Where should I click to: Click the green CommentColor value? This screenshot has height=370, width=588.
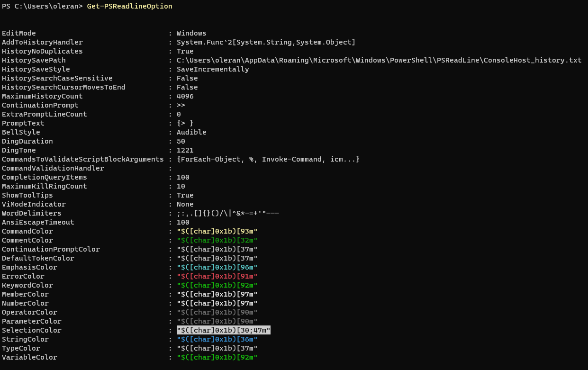click(x=217, y=240)
